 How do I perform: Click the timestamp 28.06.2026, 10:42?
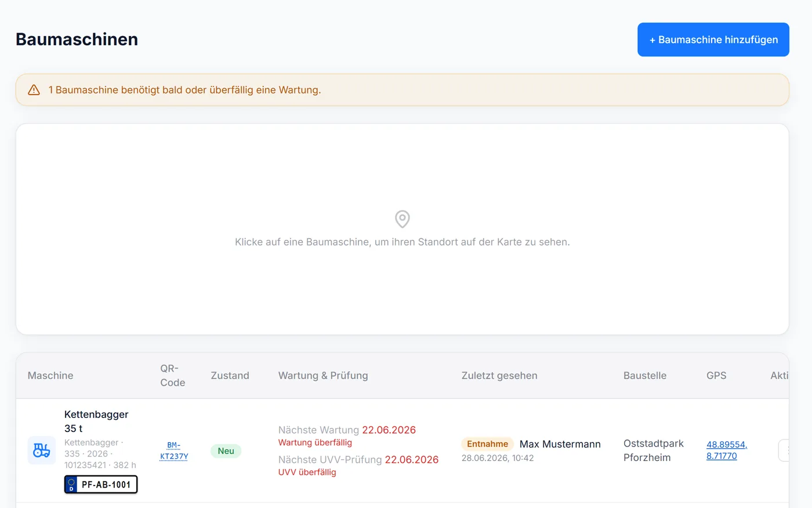pyautogui.click(x=498, y=458)
